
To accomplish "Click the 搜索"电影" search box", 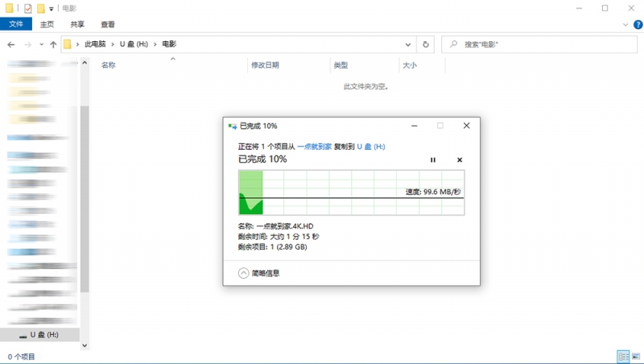I will click(539, 44).
